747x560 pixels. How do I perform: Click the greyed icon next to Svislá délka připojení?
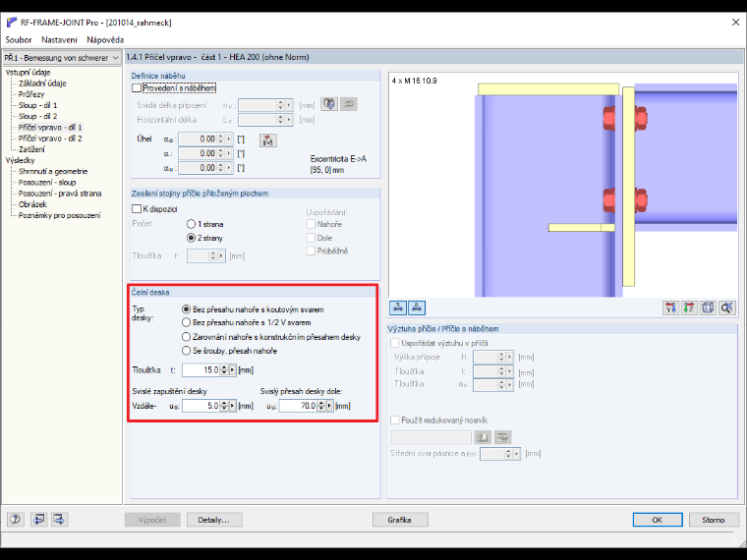click(x=329, y=104)
